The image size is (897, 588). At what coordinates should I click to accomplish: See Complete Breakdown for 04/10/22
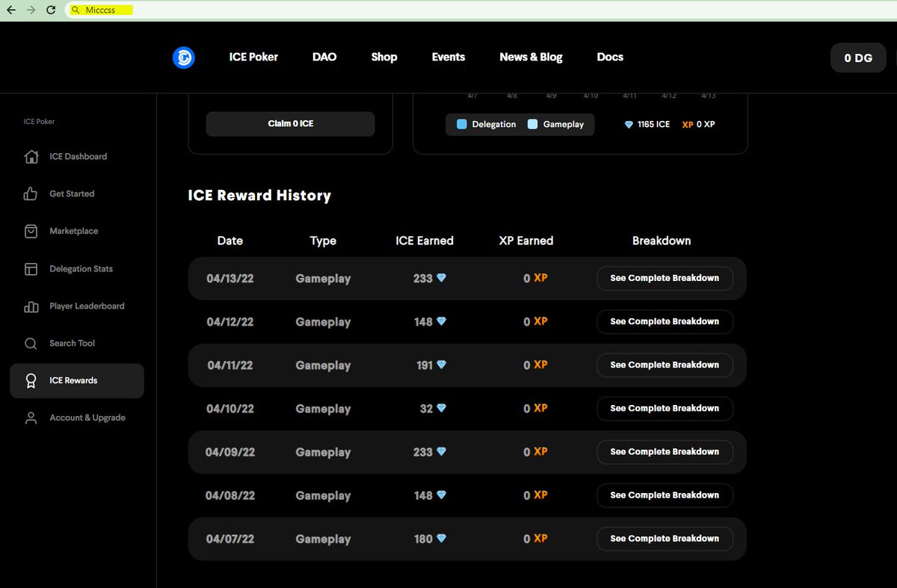coord(665,408)
